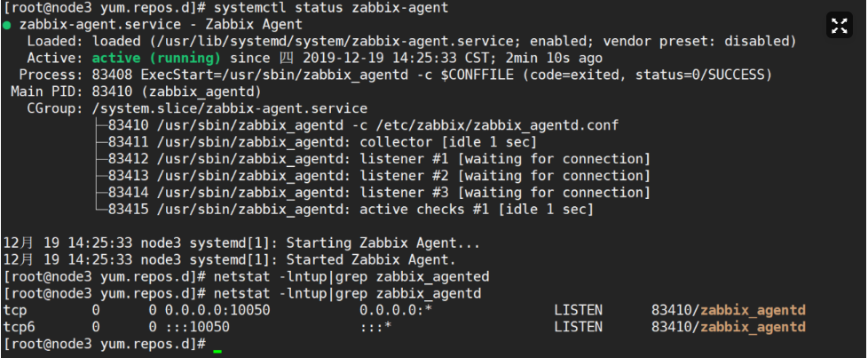868x358 pixels.
Task: Click the LISTEN state in tcp6 row
Action: click(x=578, y=327)
